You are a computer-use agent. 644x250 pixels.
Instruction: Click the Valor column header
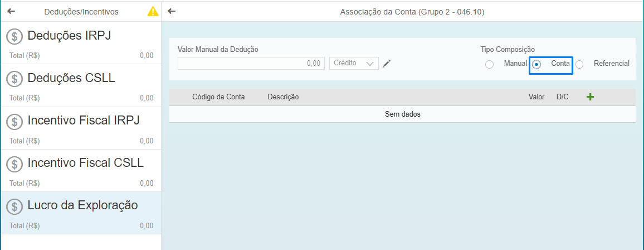click(536, 97)
